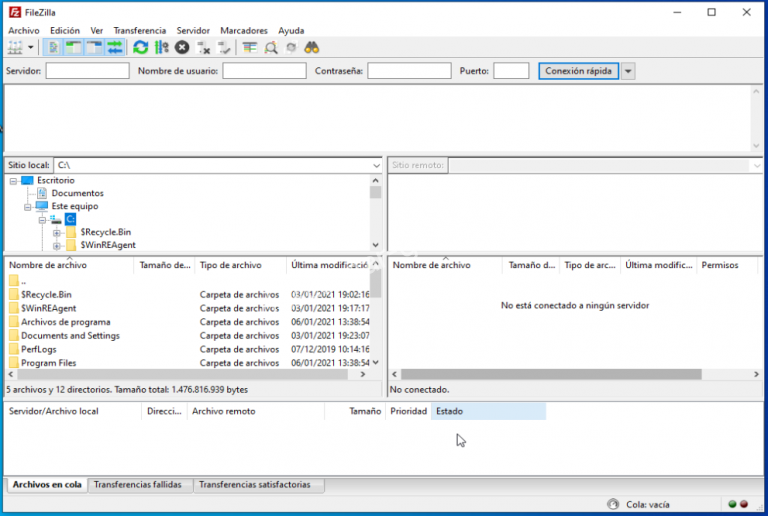Image resolution: width=768 pixels, height=516 pixels.
Task: Toggle remote directory tree display
Action: (x=94, y=47)
